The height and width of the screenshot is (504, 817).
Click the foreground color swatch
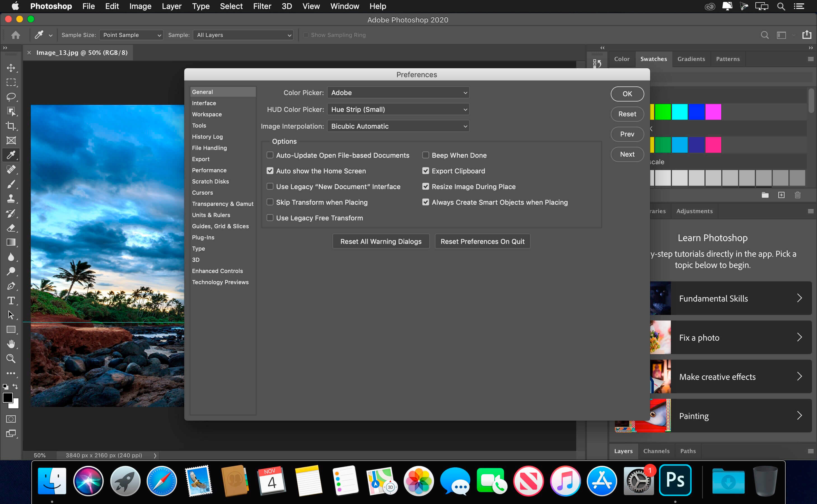[x=8, y=397]
